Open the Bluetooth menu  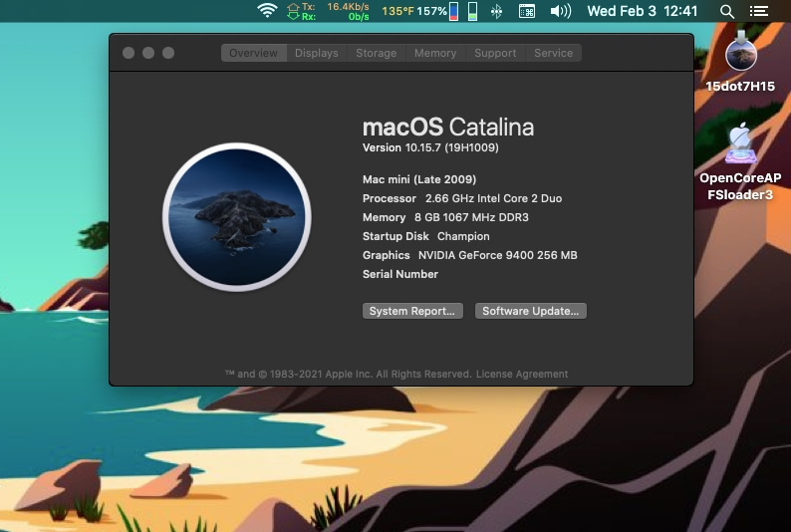coord(496,11)
